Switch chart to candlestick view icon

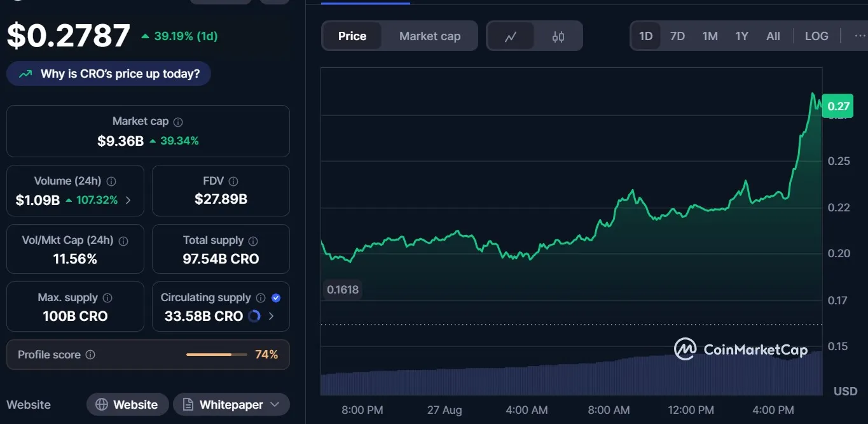(558, 36)
